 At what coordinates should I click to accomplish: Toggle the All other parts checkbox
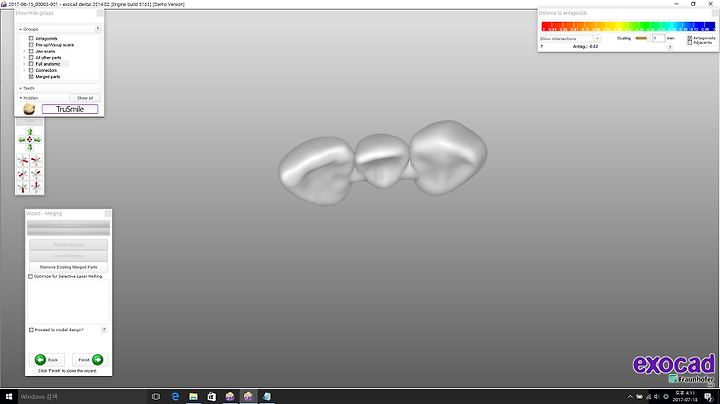click(x=31, y=58)
